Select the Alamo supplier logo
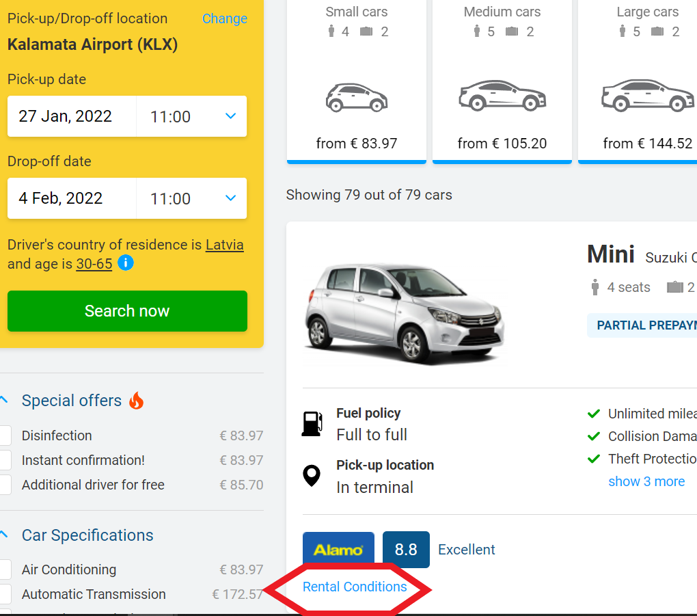Viewport: 697px width, 616px height. tap(338, 549)
